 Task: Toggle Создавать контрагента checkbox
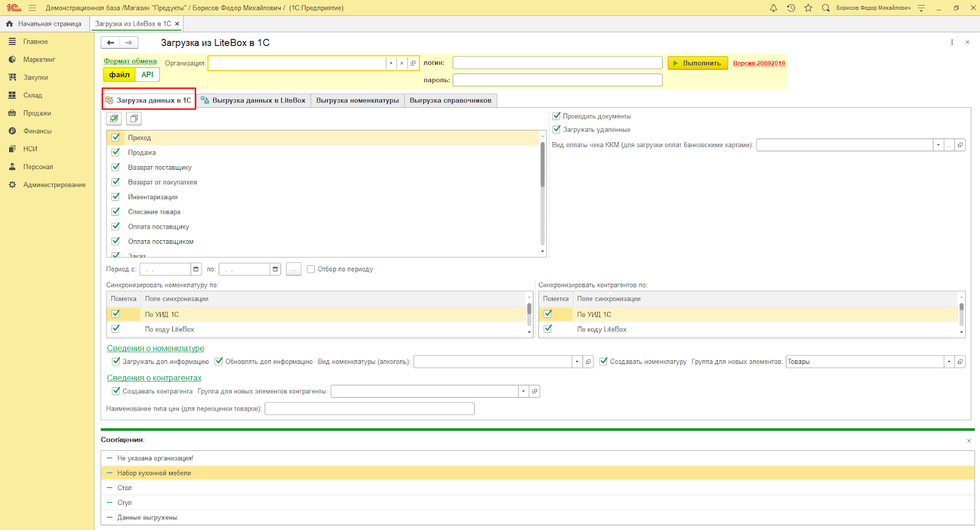116,391
